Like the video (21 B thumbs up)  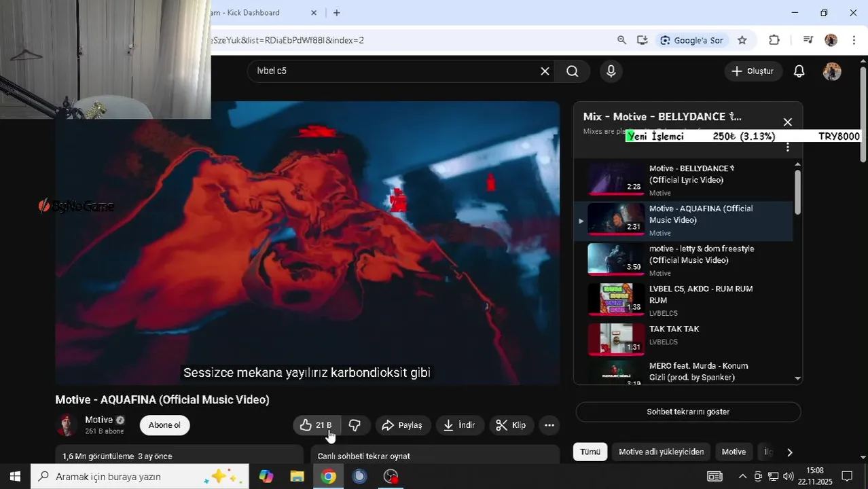coord(317,425)
